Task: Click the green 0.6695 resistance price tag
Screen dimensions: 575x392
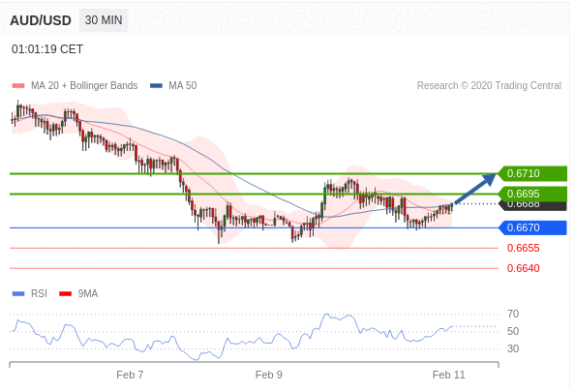Action: pos(532,194)
